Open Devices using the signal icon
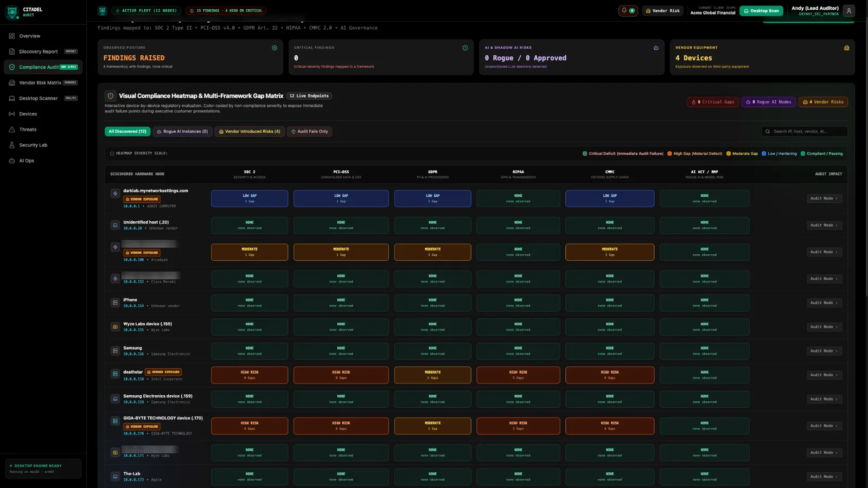This screenshot has width=868, height=488. (12, 114)
